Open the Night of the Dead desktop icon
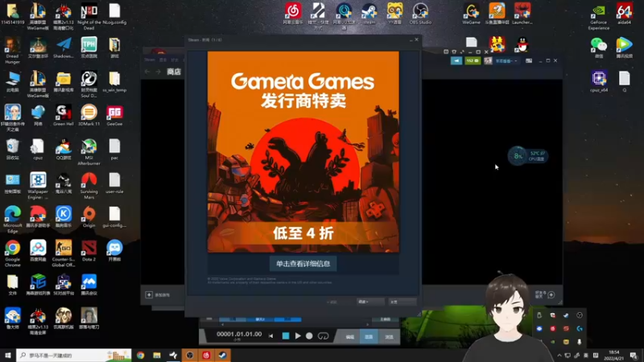The image size is (644, 362). coord(89,16)
